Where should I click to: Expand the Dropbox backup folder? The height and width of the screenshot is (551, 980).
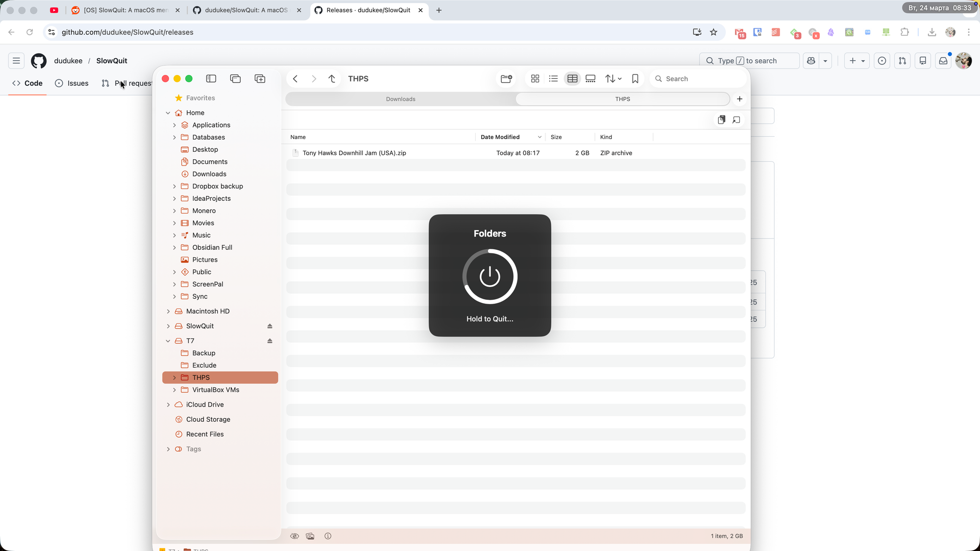coord(174,186)
